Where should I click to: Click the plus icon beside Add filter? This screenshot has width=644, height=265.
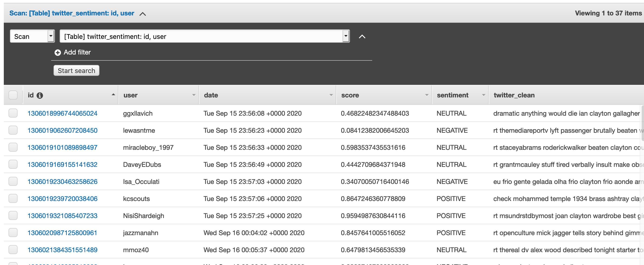pos(58,52)
